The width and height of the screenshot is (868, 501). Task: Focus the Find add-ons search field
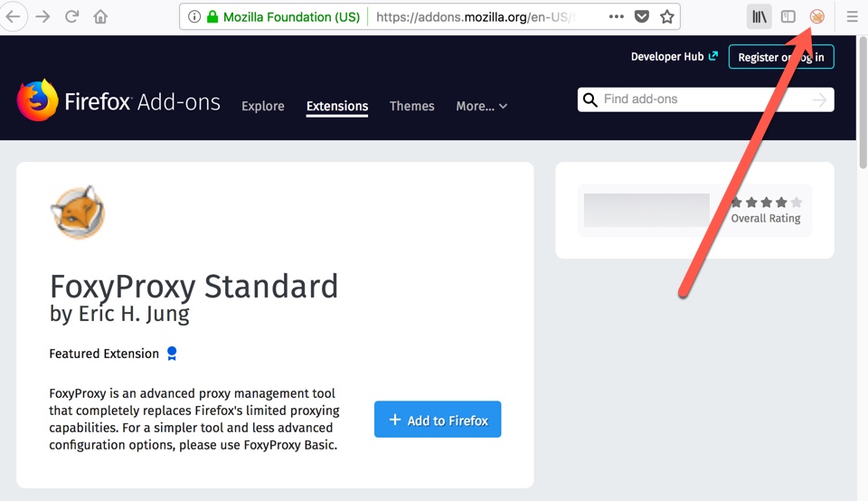(706, 99)
